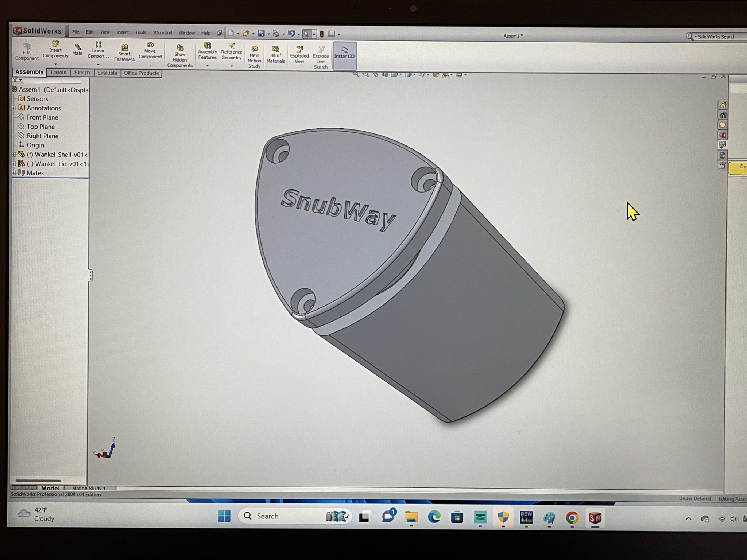Open Design Library task pane icon

[x=722, y=115]
